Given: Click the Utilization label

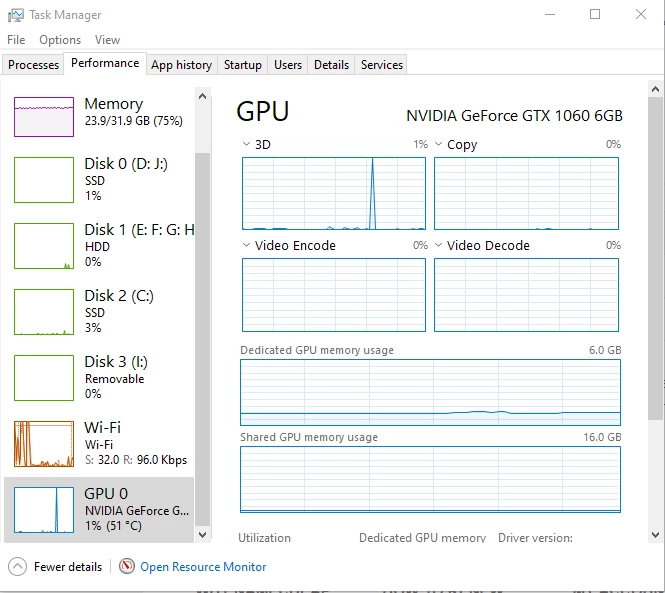Looking at the screenshot, I should (x=264, y=538).
